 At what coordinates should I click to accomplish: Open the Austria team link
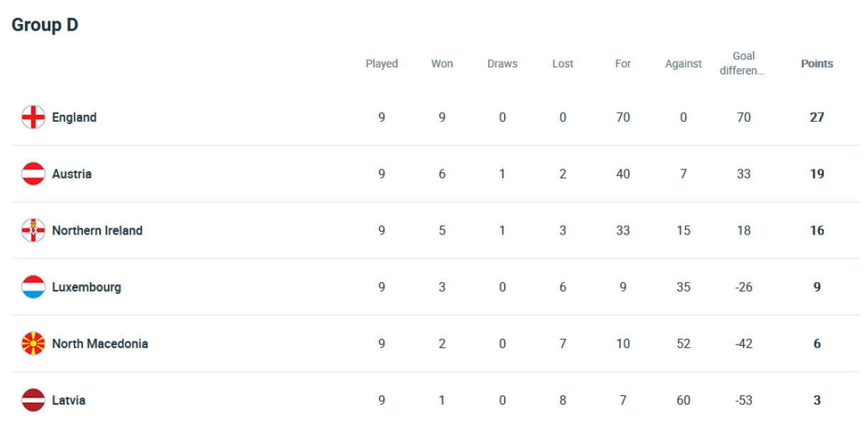point(72,174)
